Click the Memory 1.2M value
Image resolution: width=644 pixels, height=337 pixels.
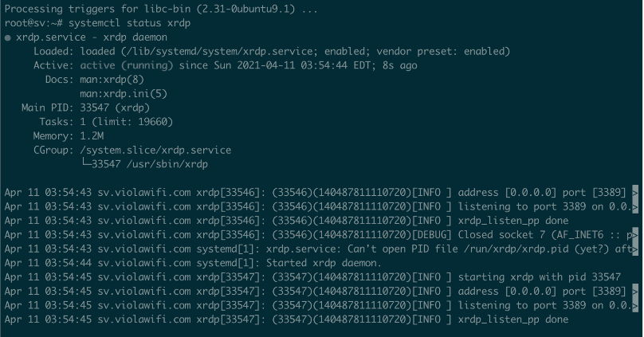(x=92, y=136)
